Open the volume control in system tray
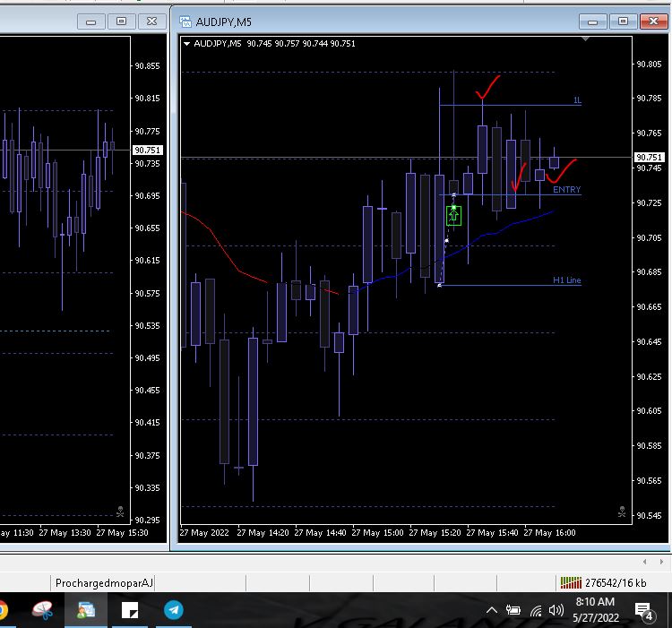The image size is (672, 628). coord(556,611)
